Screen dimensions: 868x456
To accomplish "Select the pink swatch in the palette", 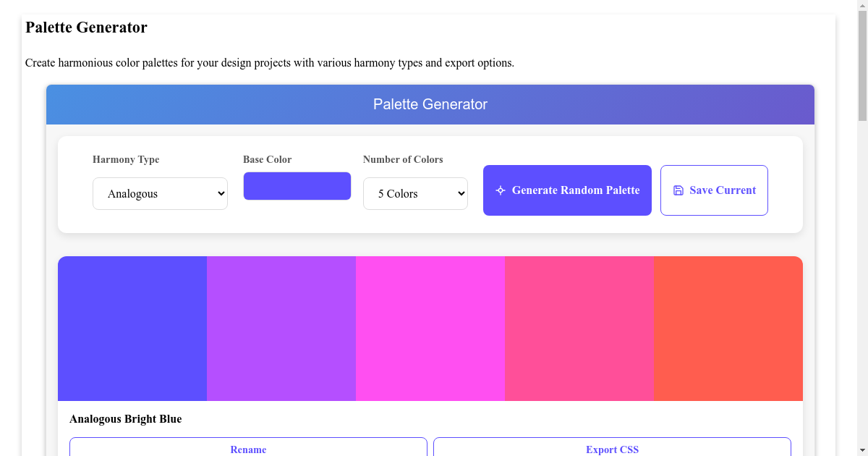I will [x=579, y=328].
